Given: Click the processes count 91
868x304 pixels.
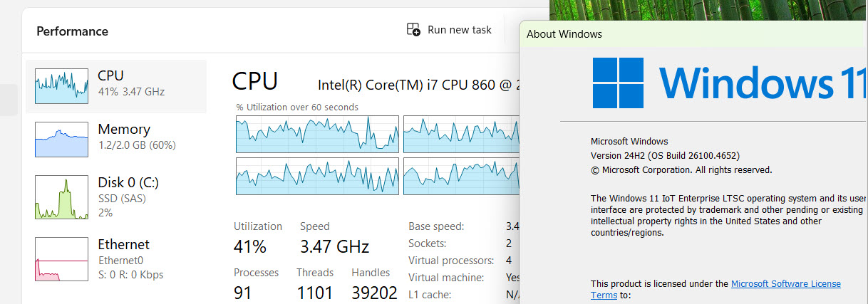Looking at the screenshot, I should [x=243, y=293].
